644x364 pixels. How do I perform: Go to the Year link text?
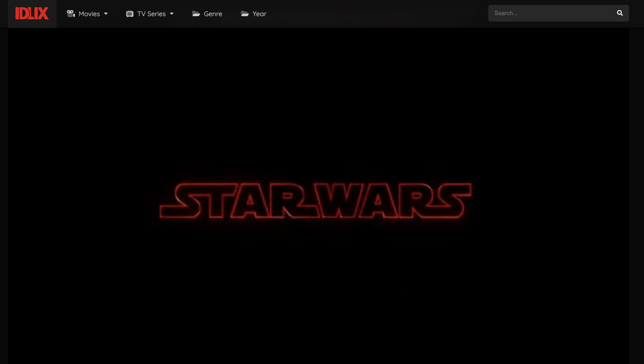coord(259,14)
